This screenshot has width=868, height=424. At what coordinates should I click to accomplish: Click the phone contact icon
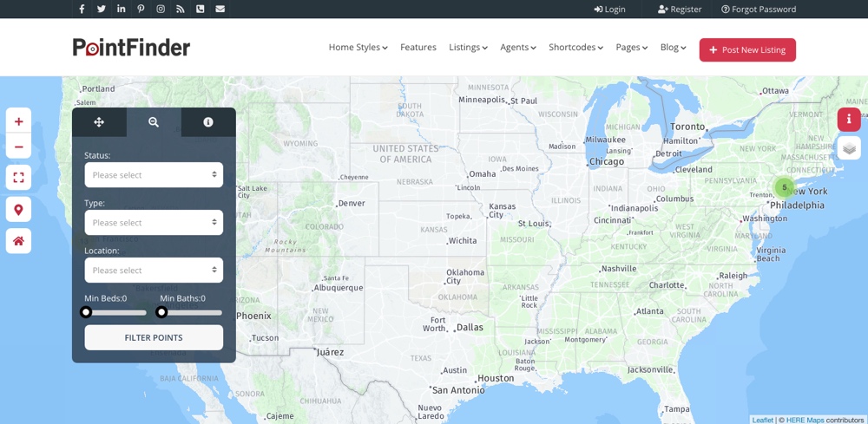[201, 9]
